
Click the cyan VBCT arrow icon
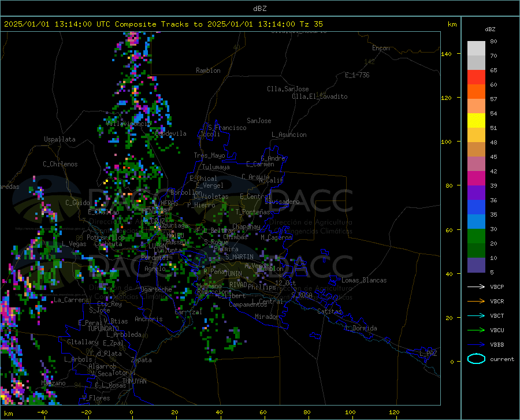tap(476, 315)
